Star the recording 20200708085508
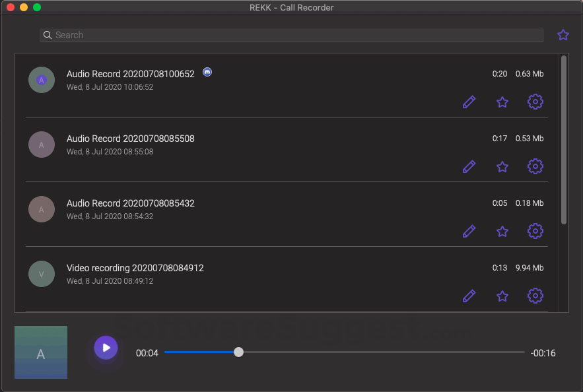Screen dimensions: 583x392 point(502,166)
